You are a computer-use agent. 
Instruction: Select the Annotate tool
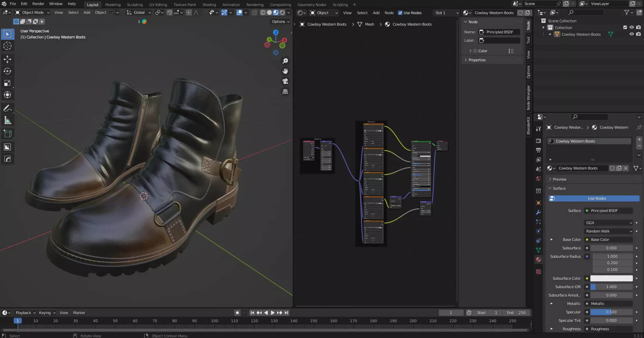8,108
